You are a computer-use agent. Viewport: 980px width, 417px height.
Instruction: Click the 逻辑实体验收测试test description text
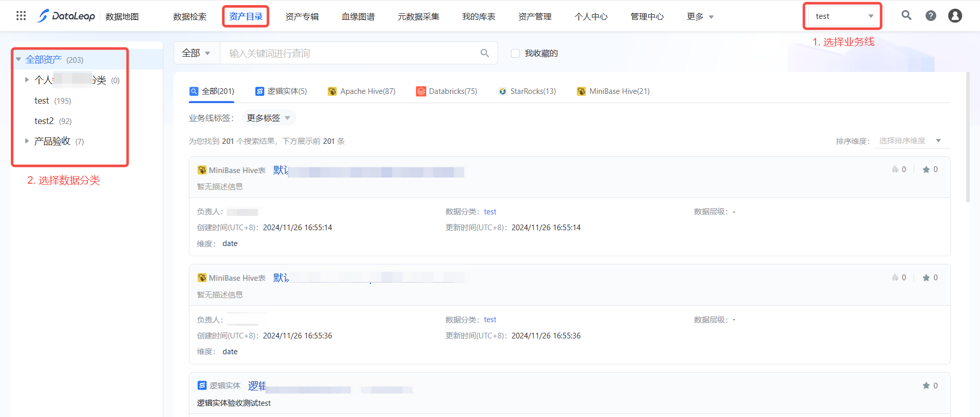tap(234, 403)
